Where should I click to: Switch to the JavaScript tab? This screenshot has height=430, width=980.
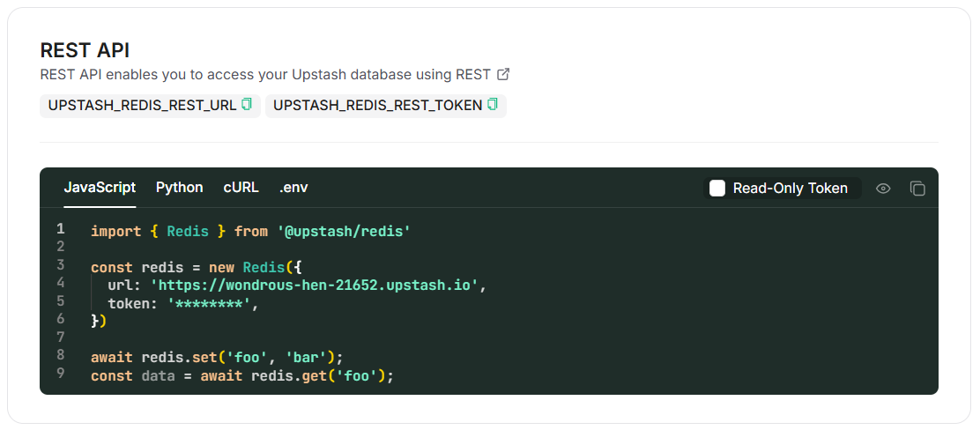click(100, 188)
